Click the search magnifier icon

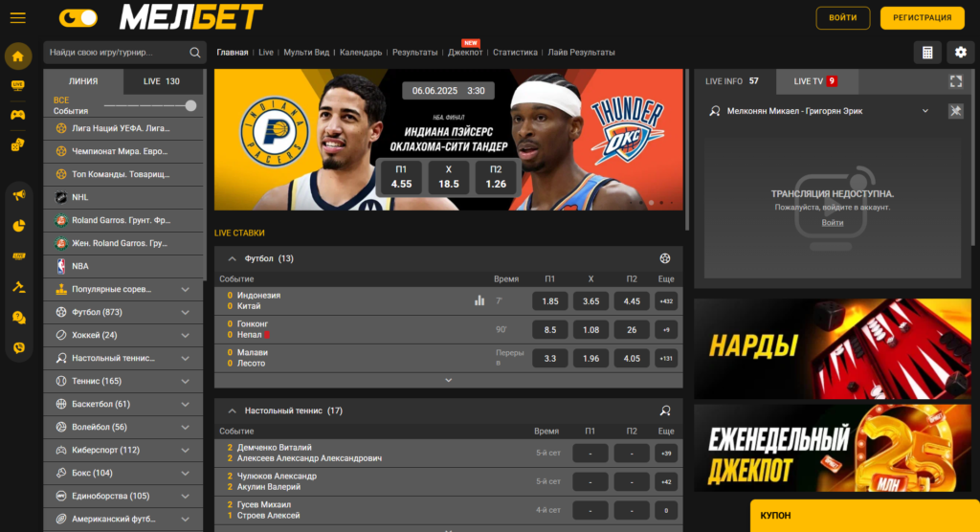[195, 53]
